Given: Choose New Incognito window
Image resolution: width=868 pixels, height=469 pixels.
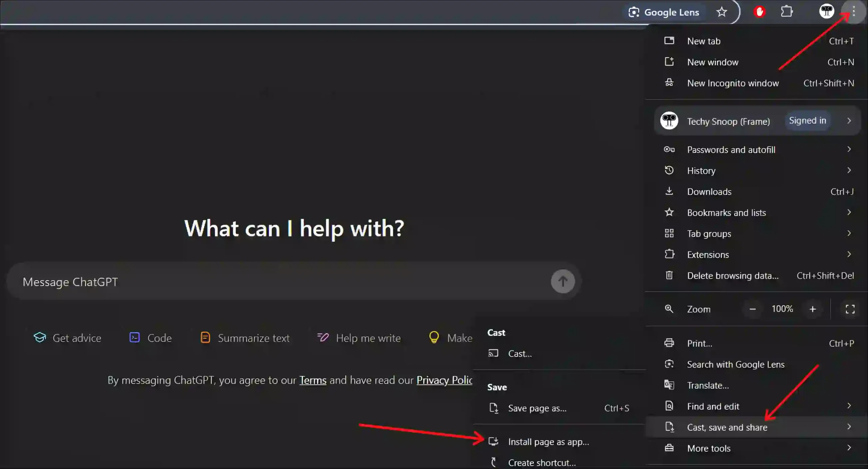Looking at the screenshot, I should pyautogui.click(x=757, y=83).
